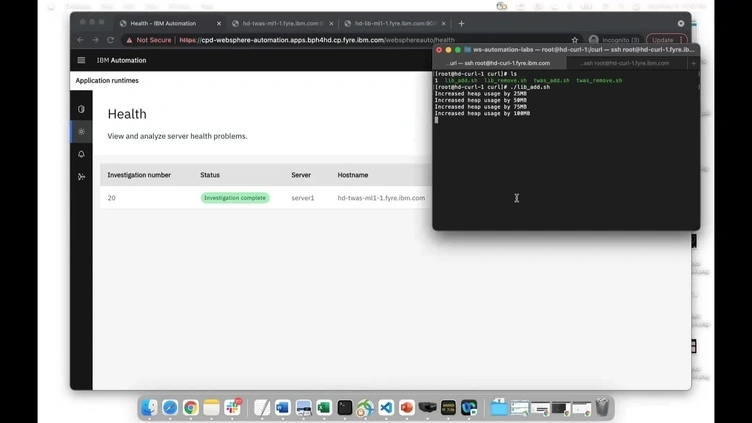Click the Investigation complete status tag

click(x=235, y=198)
